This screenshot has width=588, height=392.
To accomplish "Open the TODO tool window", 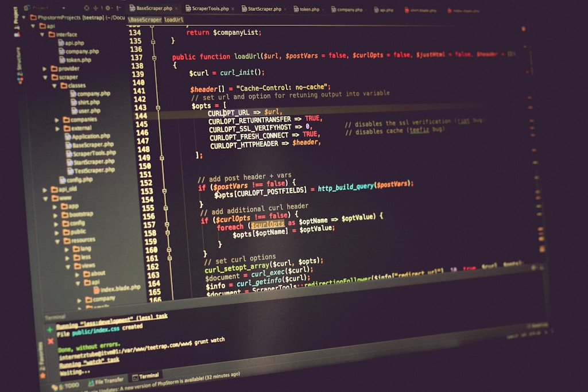I will coord(73,386).
